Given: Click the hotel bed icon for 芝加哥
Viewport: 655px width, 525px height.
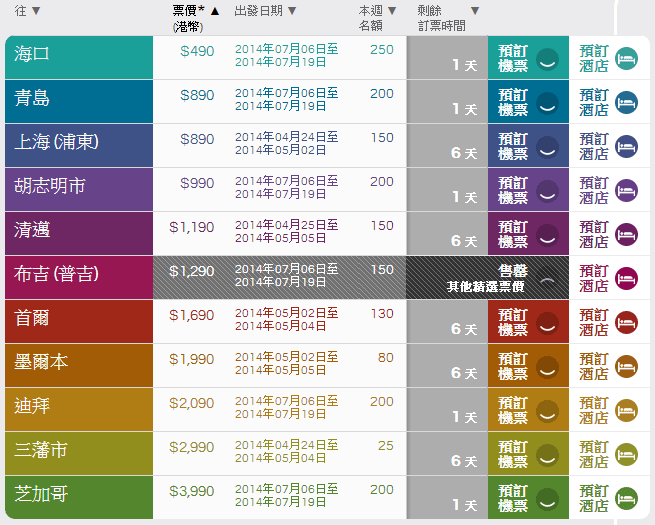Looking at the screenshot, I should (x=626, y=498).
